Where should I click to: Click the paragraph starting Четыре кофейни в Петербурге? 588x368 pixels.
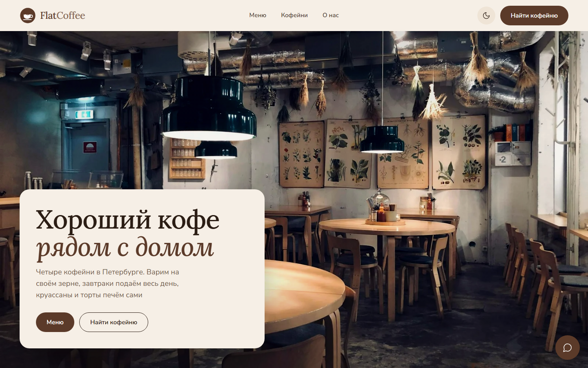click(107, 283)
